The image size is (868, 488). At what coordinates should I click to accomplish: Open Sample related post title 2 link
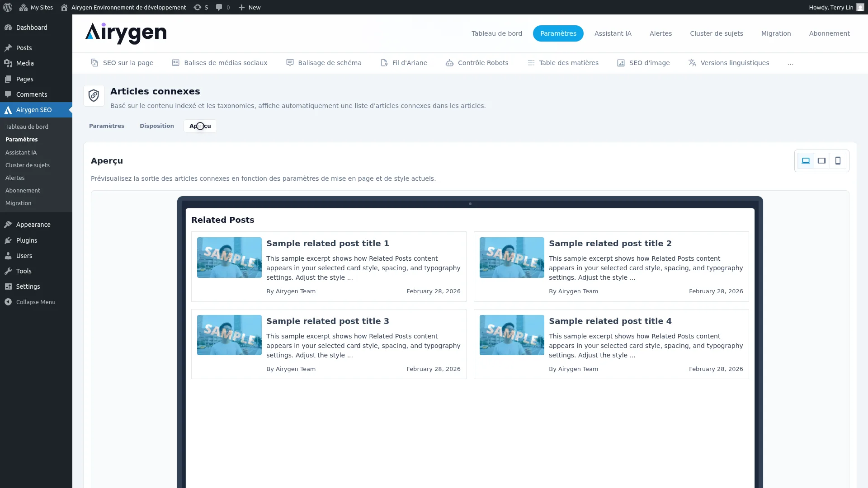[610, 244]
